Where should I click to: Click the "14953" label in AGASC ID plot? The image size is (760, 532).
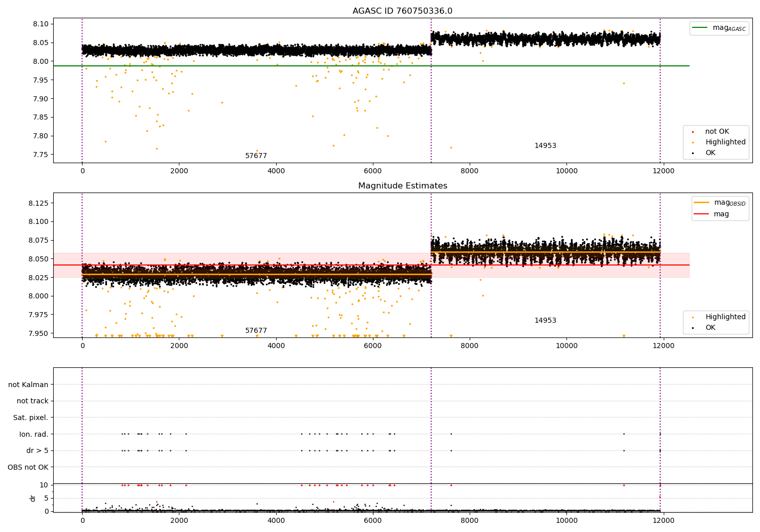(545, 146)
